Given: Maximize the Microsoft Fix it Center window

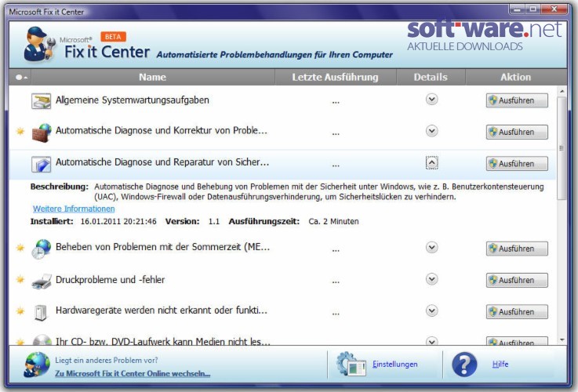Looking at the screenshot, I should pyautogui.click(x=533, y=9).
